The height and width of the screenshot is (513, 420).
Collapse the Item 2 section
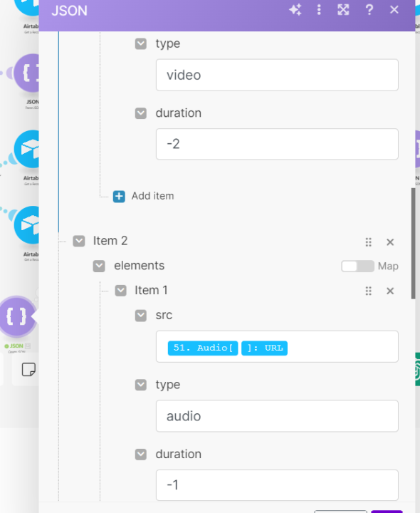[x=79, y=242]
